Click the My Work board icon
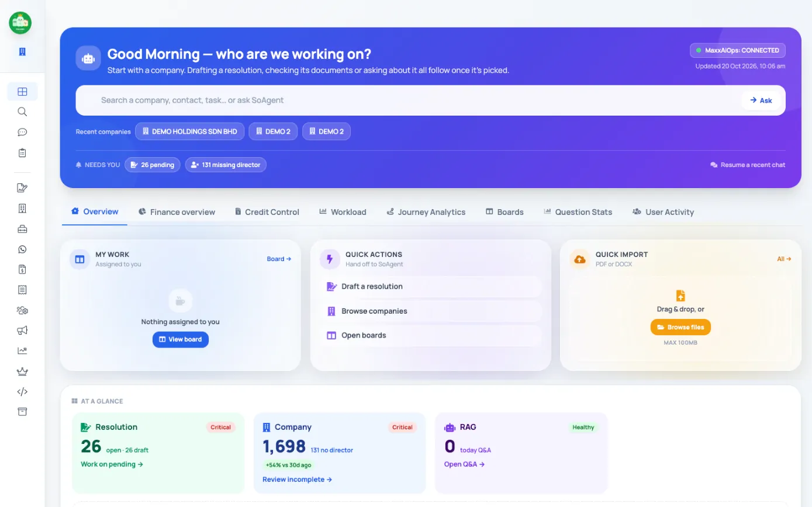This screenshot has width=812, height=507. [80, 259]
